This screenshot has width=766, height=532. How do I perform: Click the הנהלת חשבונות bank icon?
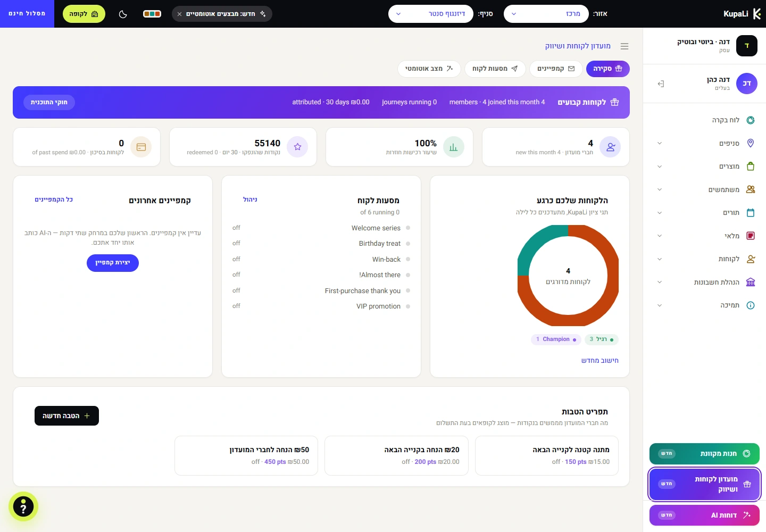[x=751, y=282]
